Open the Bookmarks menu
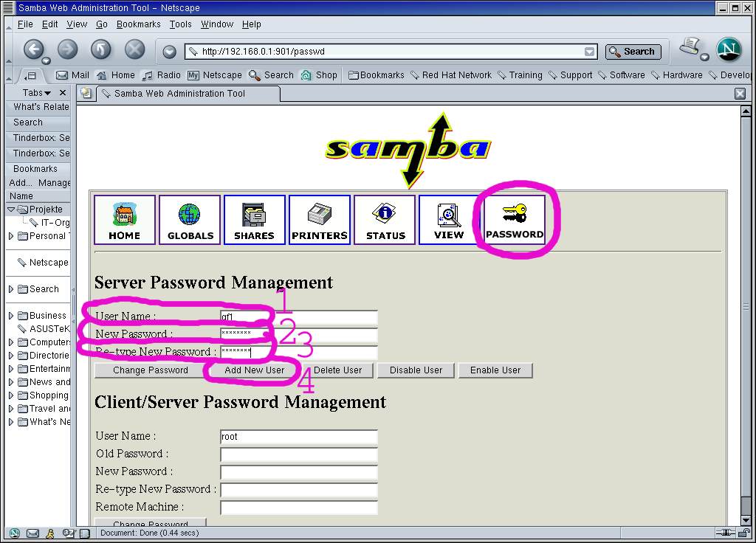Viewport: 756px width, 543px height. [138, 24]
